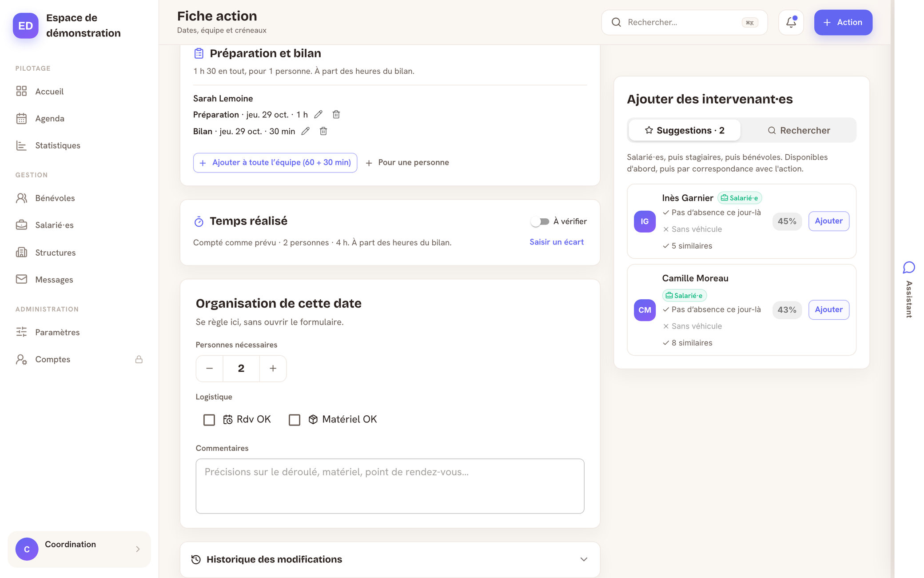Click the blue Action button

(x=843, y=22)
